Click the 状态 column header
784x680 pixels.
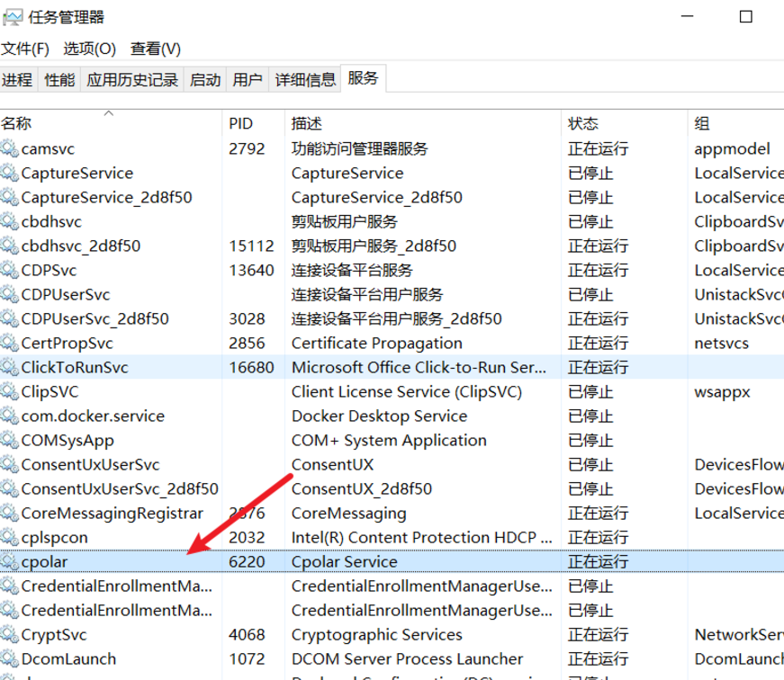click(x=583, y=123)
